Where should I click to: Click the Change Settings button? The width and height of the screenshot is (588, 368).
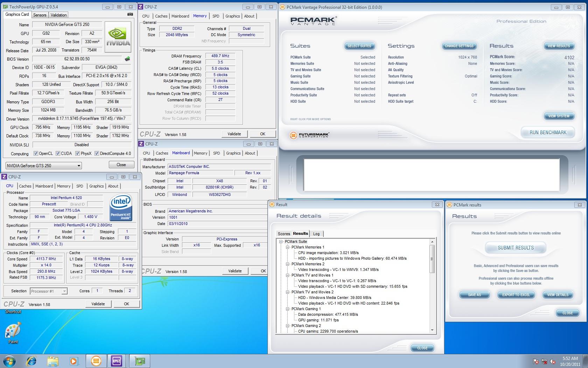459,46
